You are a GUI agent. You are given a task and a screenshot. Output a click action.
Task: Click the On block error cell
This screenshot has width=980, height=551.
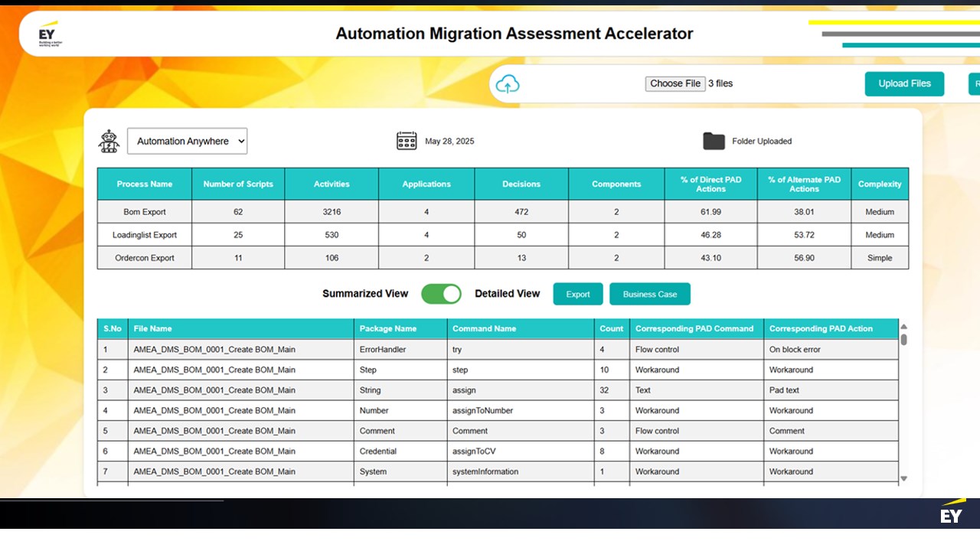click(x=831, y=350)
